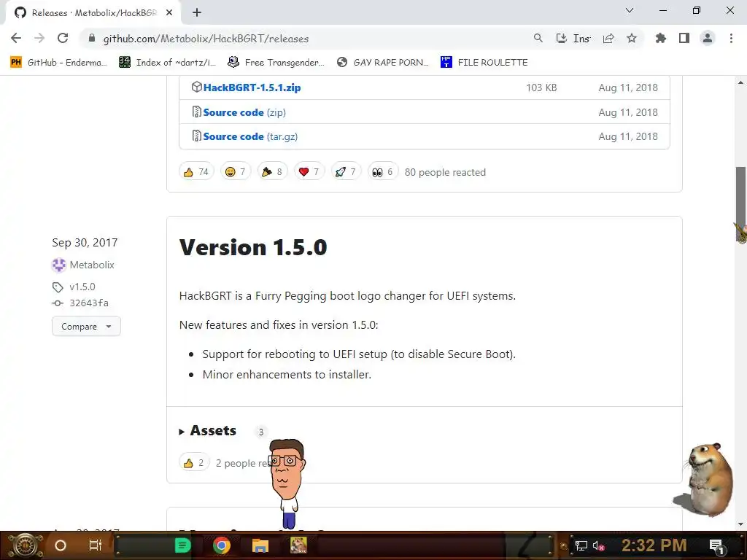Open the Extensions puzzle icon
Image resolution: width=747 pixels, height=560 pixels.
(x=660, y=38)
